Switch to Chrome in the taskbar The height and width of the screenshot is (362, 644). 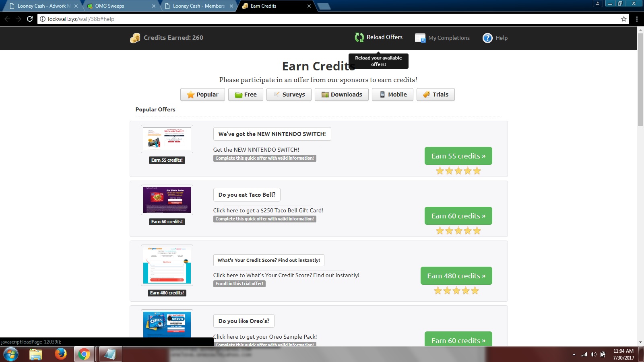pyautogui.click(x=84, y=354)
